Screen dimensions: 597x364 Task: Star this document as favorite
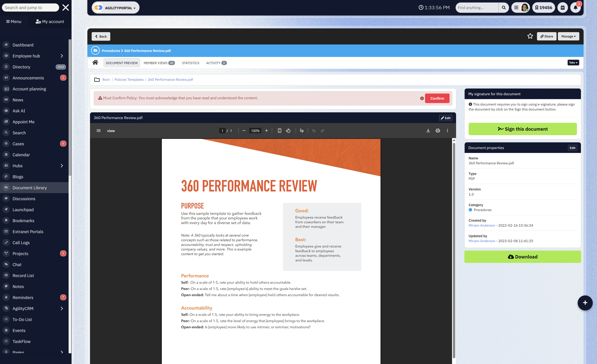coord(530,36)
